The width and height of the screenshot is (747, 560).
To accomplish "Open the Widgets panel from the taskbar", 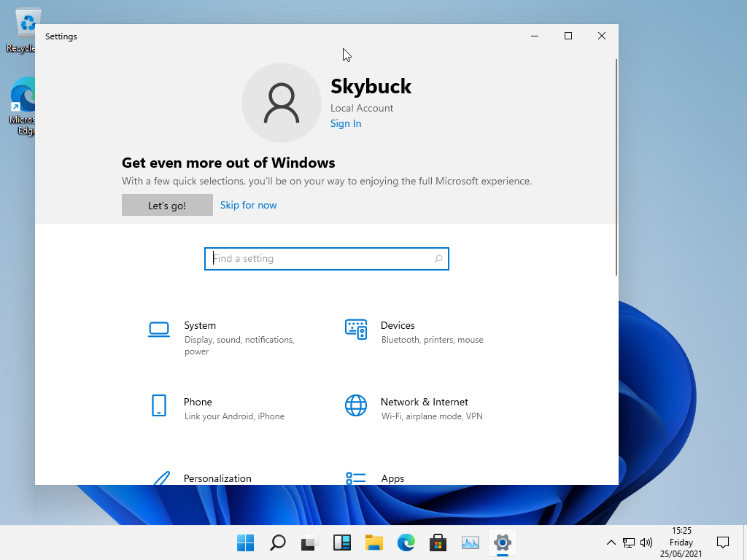I will click(x=341, y=542).
